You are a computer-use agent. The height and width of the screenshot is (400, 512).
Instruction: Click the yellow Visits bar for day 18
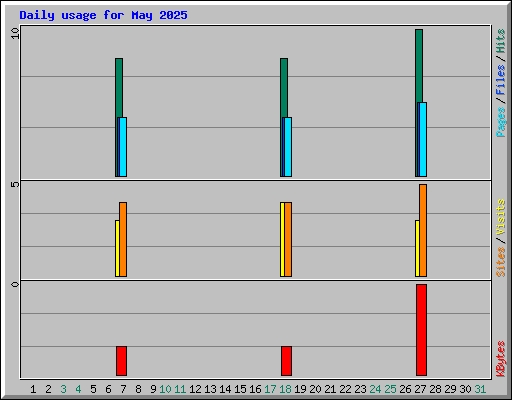click(282, 239)
